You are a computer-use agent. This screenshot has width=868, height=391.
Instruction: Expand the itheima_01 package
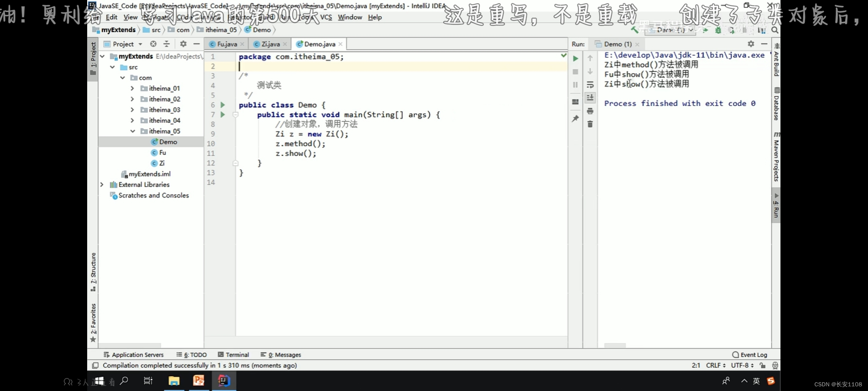[132, 88]
